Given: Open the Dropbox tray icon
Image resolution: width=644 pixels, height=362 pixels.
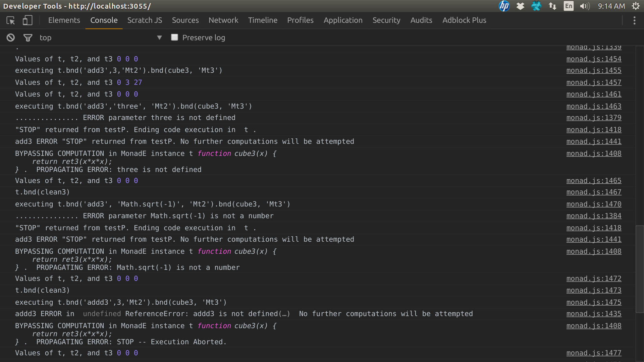Looking at the screenshot, I should [520, 6].
